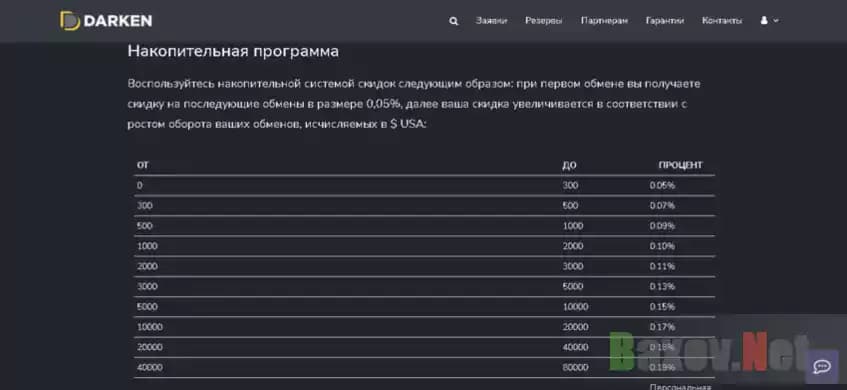
Task: Navigate to Партнерам
Action: click(x=604, y=21)
